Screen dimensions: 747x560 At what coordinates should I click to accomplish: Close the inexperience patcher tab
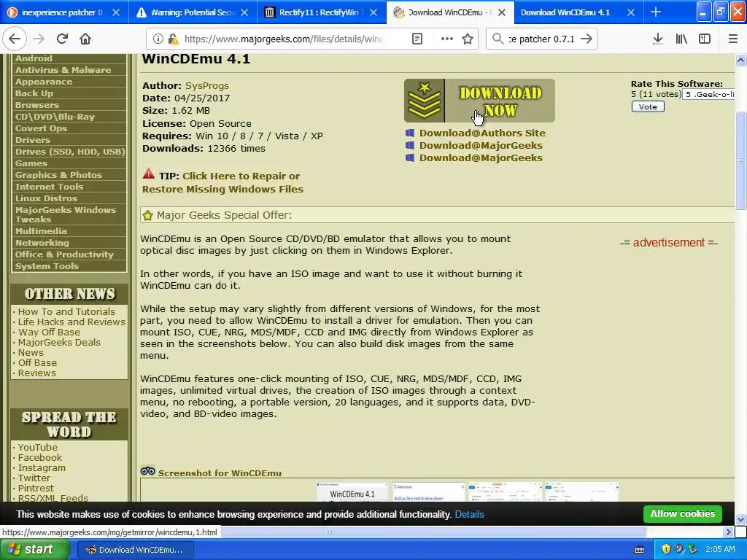point(116,12)
